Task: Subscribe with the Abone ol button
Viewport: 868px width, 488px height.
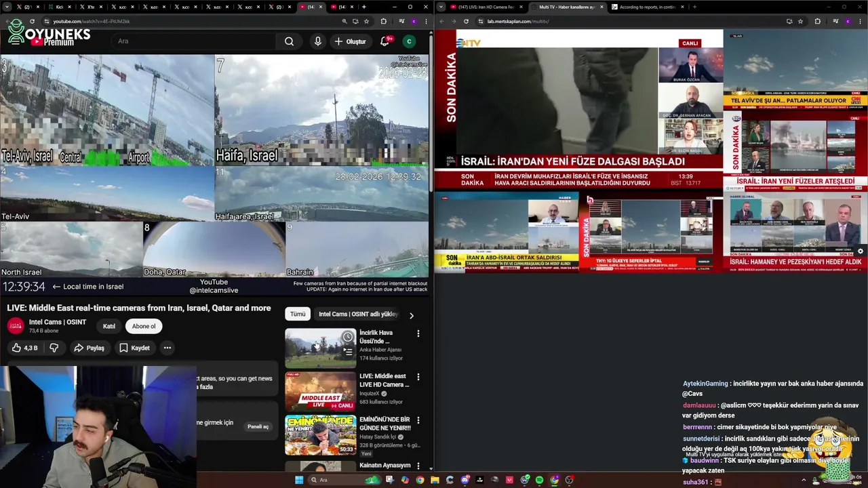Action: coord(144,326)
